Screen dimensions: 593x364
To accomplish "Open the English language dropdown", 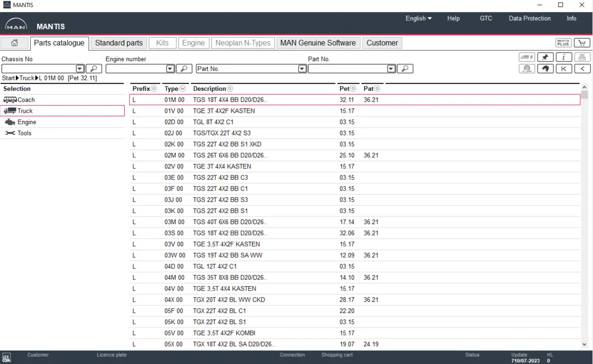I will 418,19.
